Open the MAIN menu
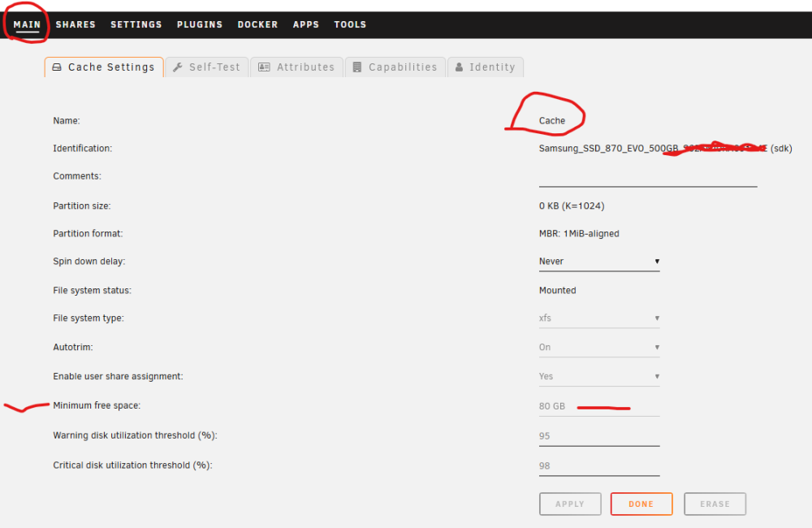The width and height of the screenshot is (812, 528). (27, 24)
